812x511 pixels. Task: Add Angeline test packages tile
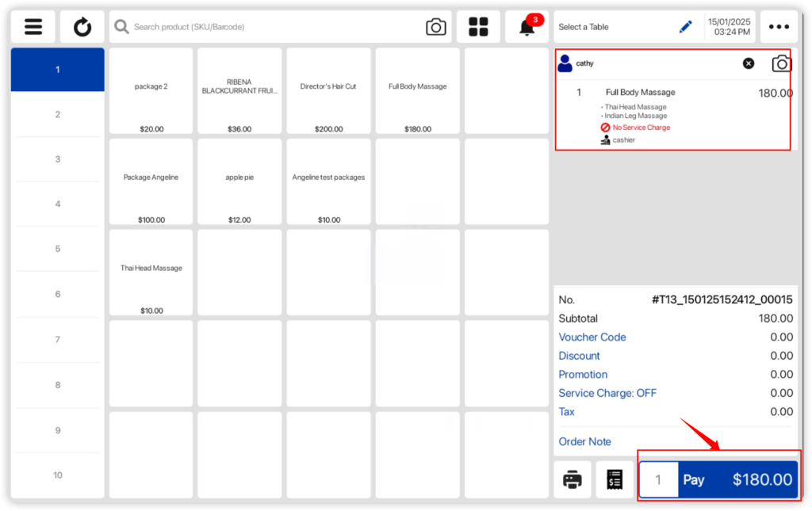pos(328,181)
